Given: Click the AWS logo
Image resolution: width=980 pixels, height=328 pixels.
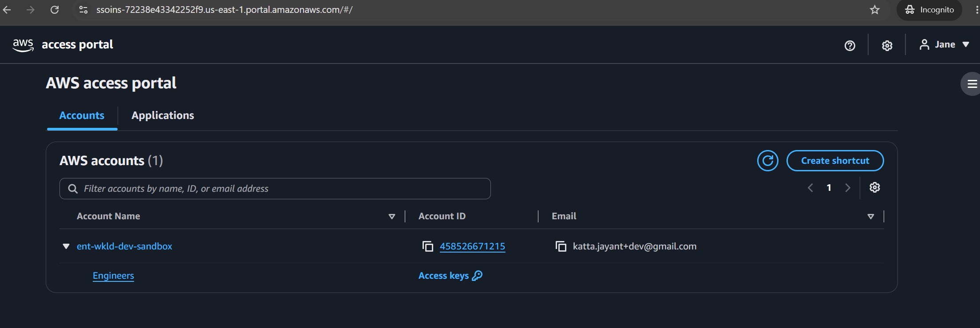Looking at the screenshot, I should (x=23, y=45).
